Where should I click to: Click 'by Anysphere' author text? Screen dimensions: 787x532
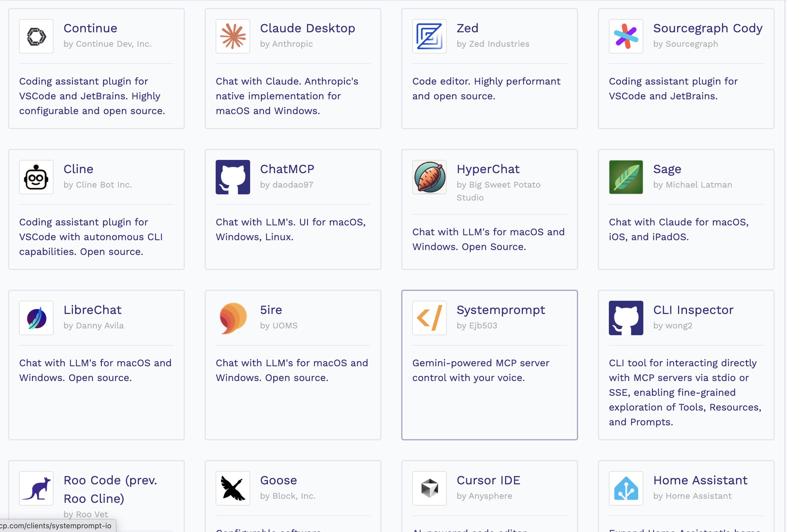pos(484,496)
